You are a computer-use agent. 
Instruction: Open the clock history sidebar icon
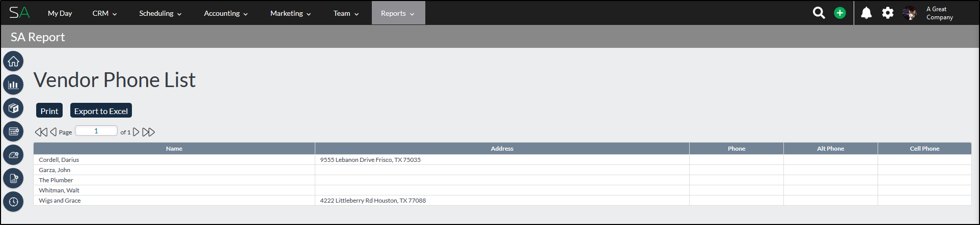click(13, 202)
